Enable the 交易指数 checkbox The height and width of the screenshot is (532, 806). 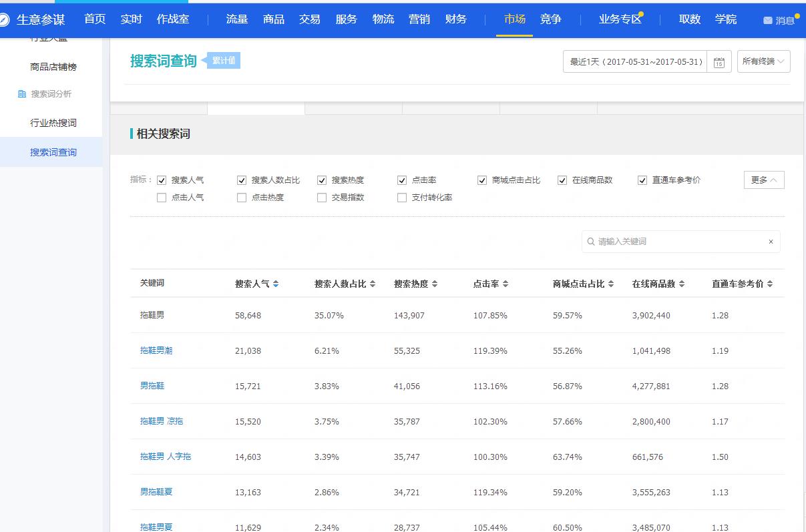(322, 198)
